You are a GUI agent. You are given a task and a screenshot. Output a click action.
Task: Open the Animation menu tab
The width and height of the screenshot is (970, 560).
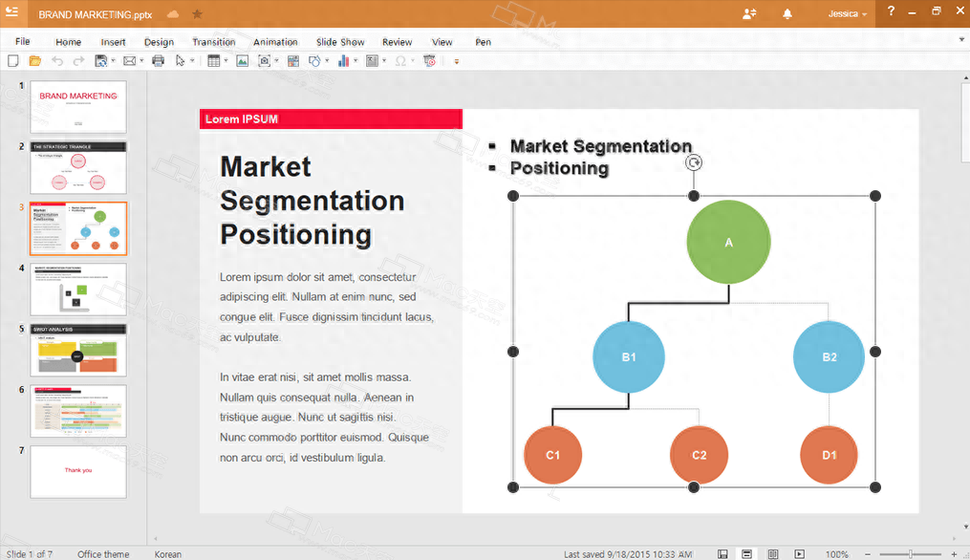pyautogui.click(x=275, y=42)
